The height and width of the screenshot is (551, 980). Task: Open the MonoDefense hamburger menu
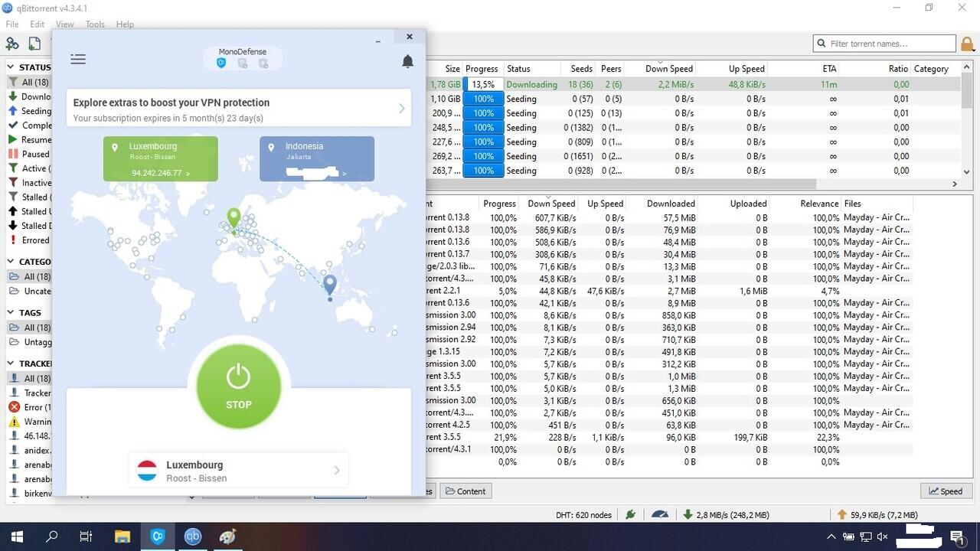tap(77, 59)
